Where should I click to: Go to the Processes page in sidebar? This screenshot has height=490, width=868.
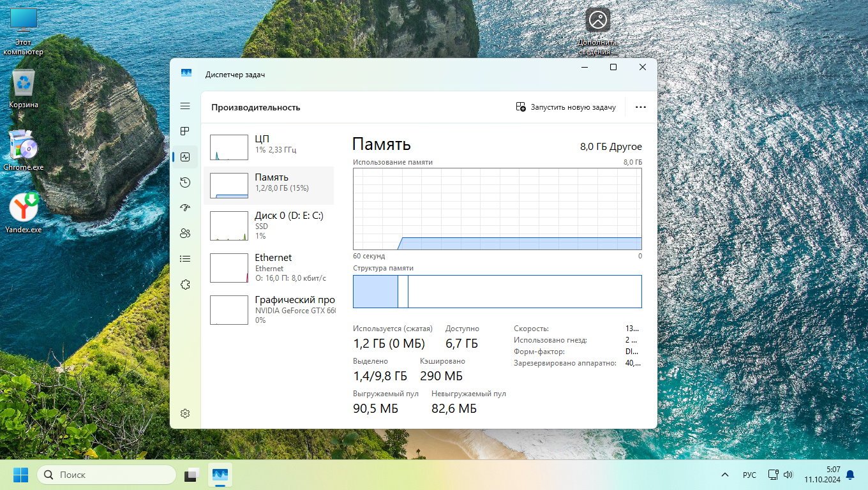[x=185, y=131]
